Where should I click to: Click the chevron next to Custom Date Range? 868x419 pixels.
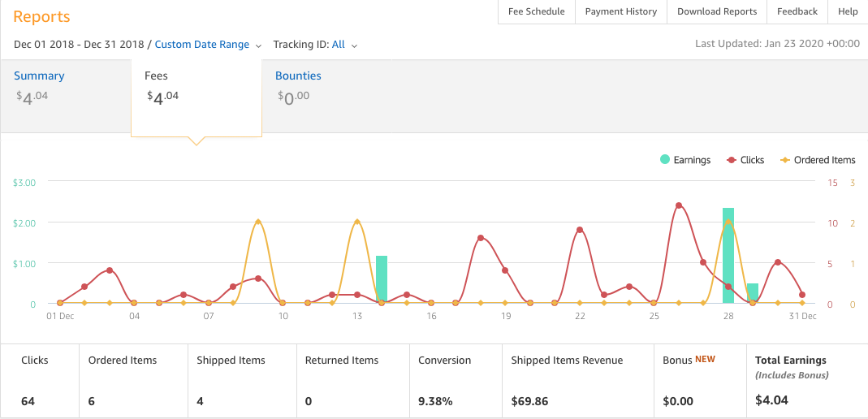click(x=258, y=45)
